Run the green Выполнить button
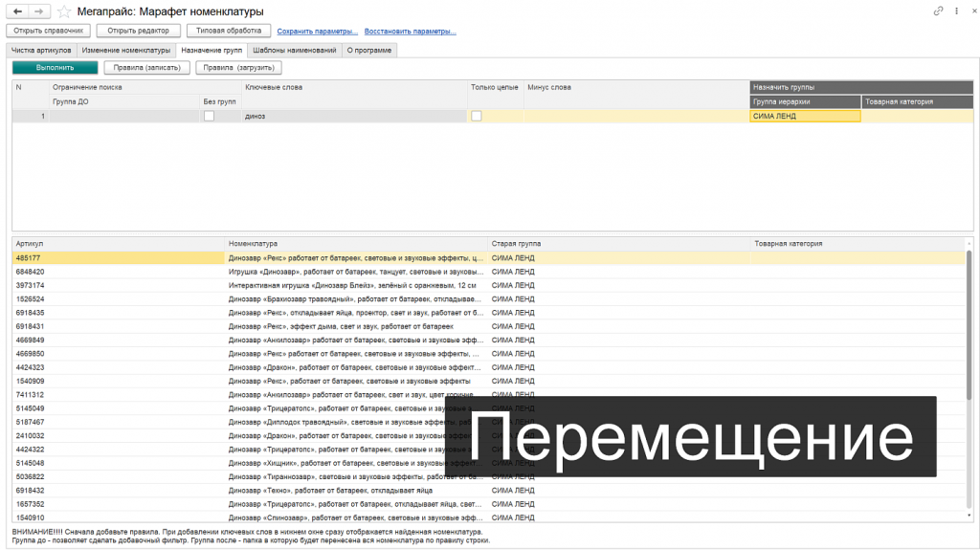This screenshot has height=550, width=980. (x=55, y=68)
